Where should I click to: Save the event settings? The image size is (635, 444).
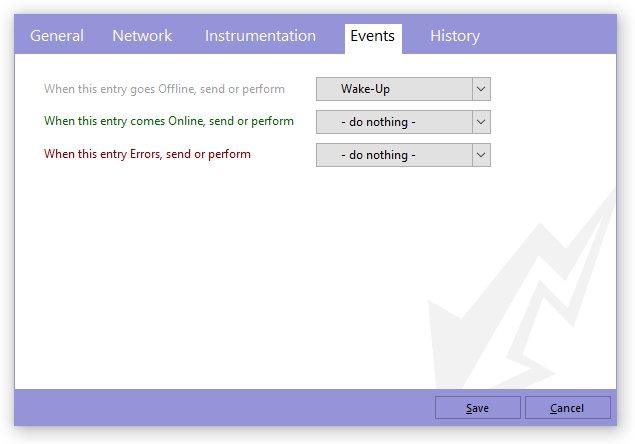(x=477, y=408)
